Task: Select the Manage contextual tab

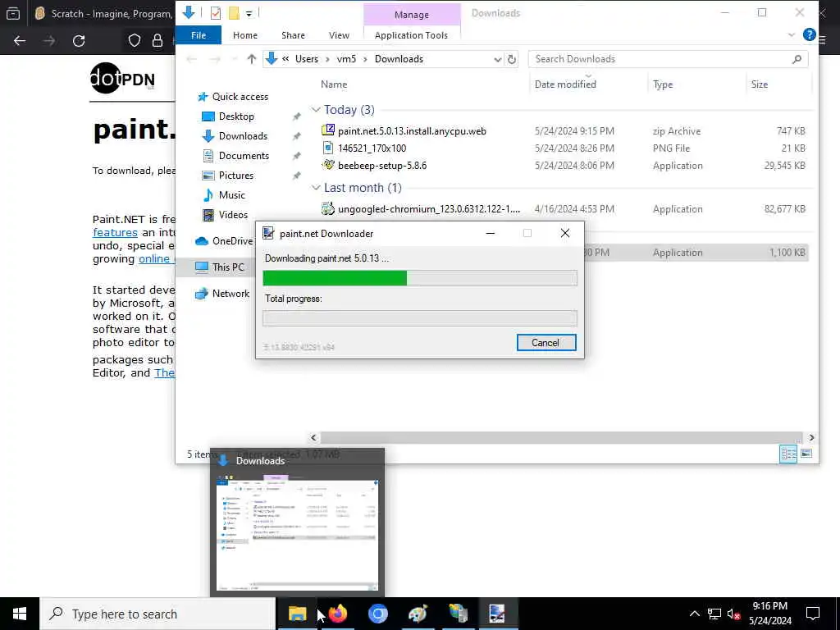Action: coord(412,15)
